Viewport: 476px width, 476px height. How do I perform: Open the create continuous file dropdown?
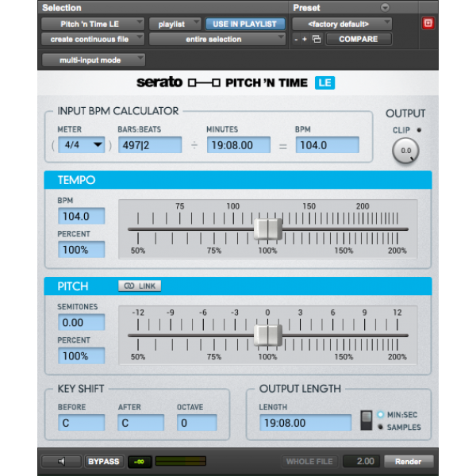coord(93,39)
